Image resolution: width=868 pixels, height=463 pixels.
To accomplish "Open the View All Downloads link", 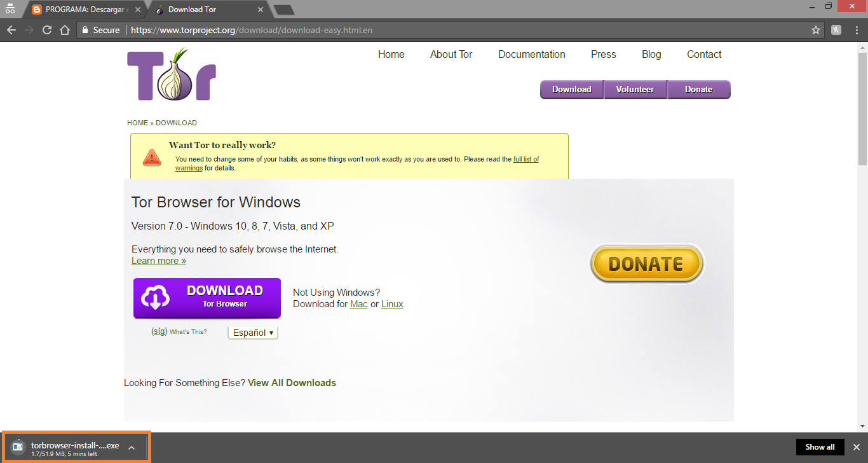I will [x=292, y=383].
